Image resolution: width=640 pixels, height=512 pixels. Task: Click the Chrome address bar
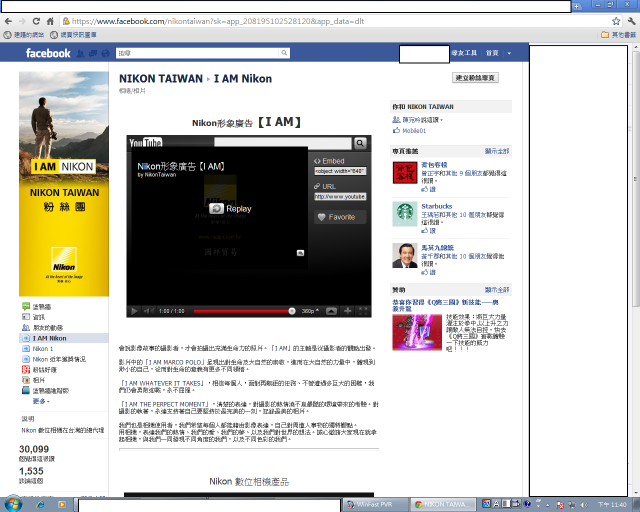click(x=335, y=21)
